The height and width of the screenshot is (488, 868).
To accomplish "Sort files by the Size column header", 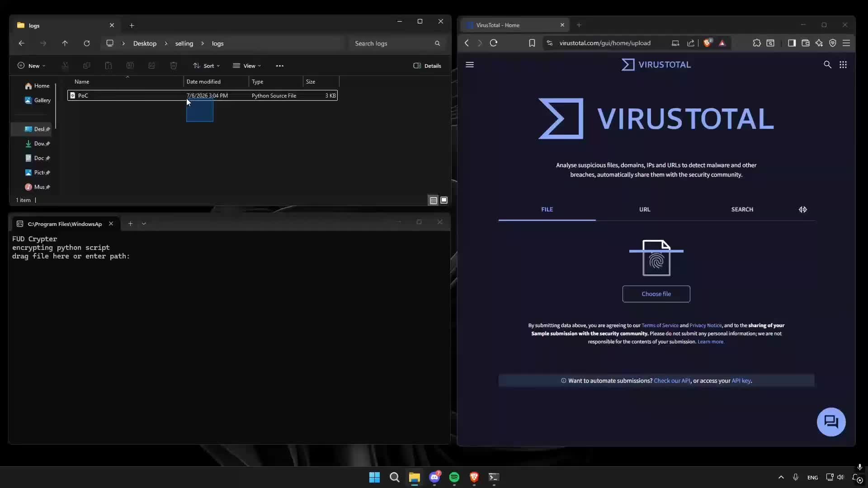I will point(321,82).
